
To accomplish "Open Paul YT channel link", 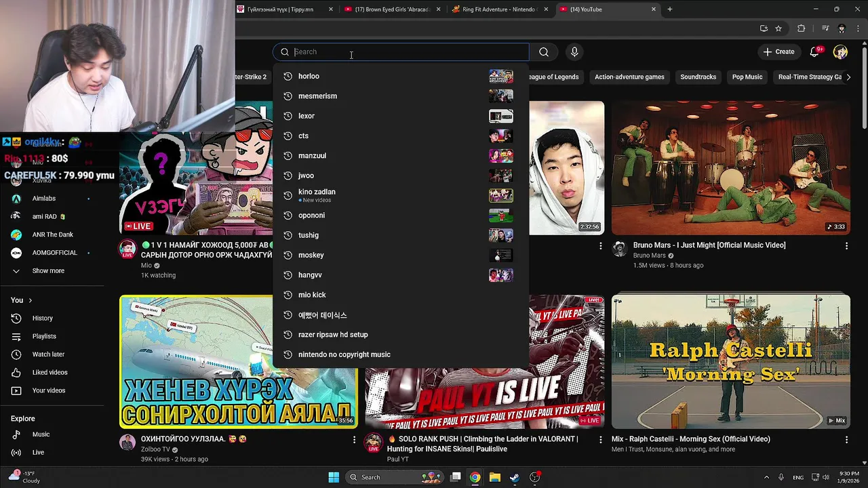I will (x=398, y=459).
